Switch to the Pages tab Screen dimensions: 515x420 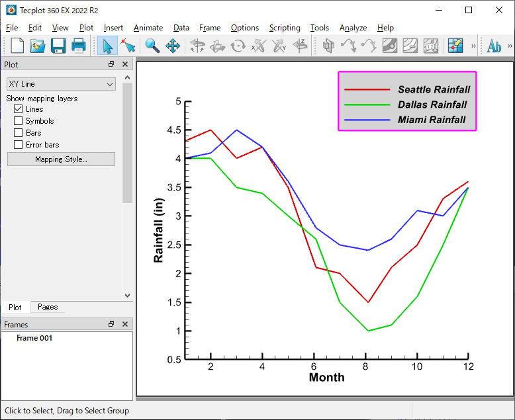[x=48, y=307]
